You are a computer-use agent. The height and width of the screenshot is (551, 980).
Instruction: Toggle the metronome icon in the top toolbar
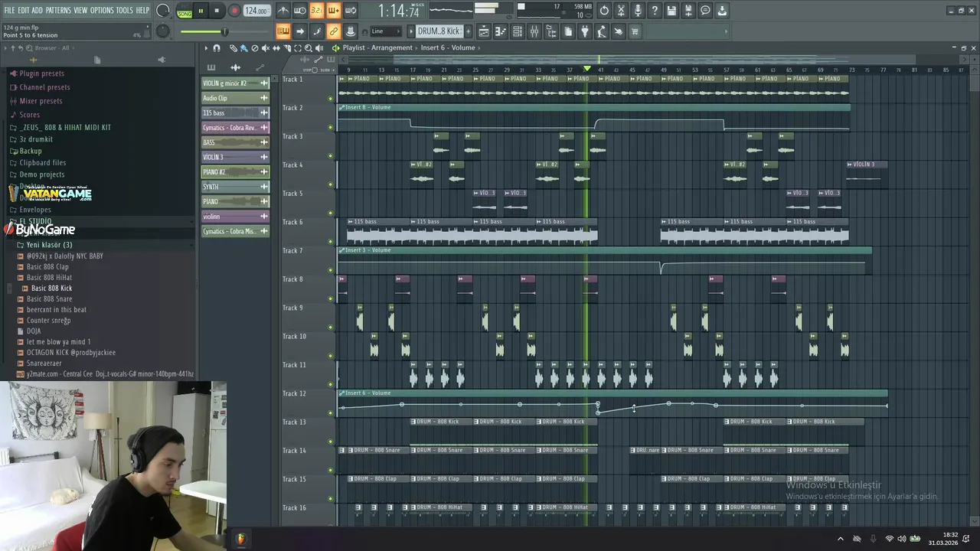click(x=284, y=11)
